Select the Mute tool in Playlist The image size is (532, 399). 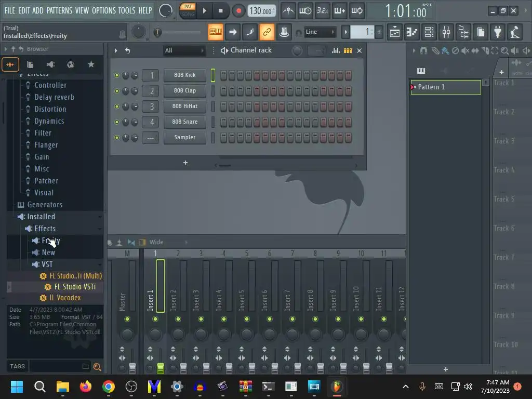465,51
